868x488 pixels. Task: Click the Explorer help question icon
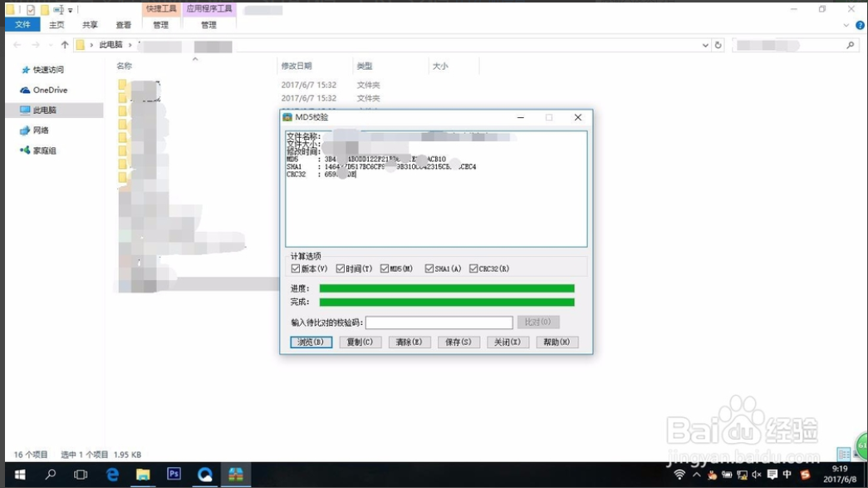coord(860,25)
